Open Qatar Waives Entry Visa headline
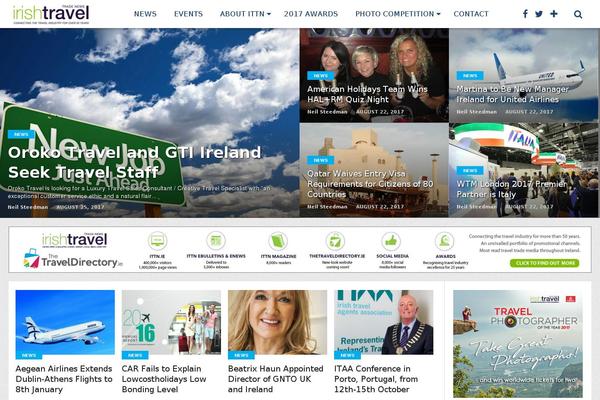The image size is (600, 400). tap(370, 184)
